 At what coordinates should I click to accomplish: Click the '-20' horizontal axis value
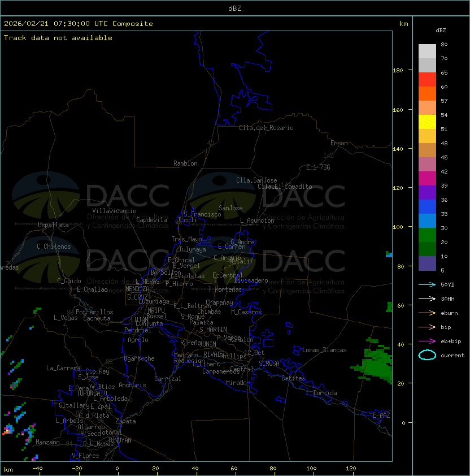[76, 469]
